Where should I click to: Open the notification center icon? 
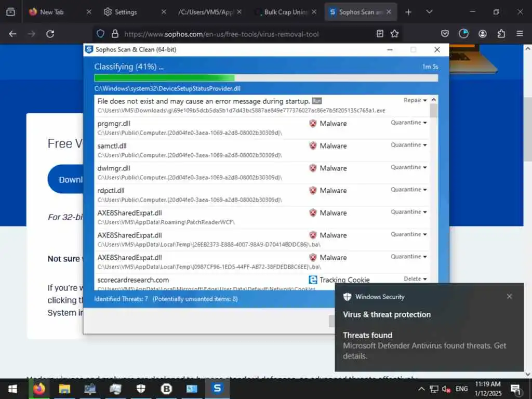tap(516, 389)
